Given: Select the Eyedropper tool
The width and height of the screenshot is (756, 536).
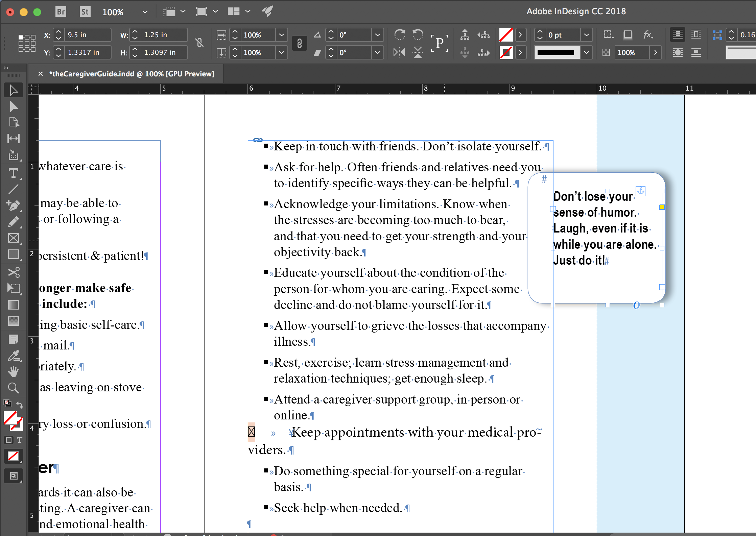Looking at the screenshot, I should (x=13, y=356).
